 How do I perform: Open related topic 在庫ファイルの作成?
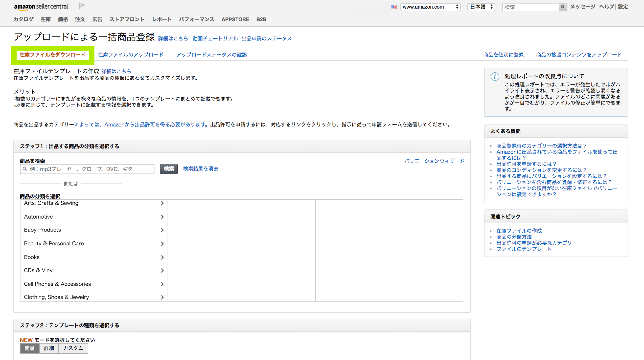pos(519,231)
